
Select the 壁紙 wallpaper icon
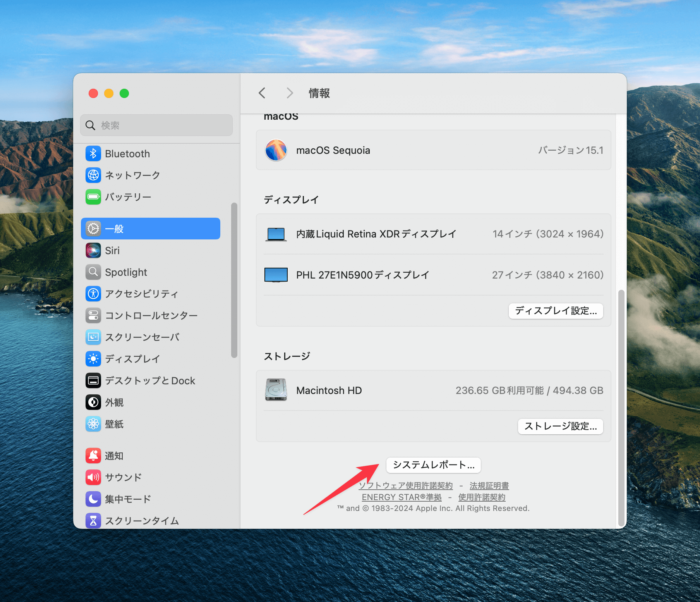point(93,424)
